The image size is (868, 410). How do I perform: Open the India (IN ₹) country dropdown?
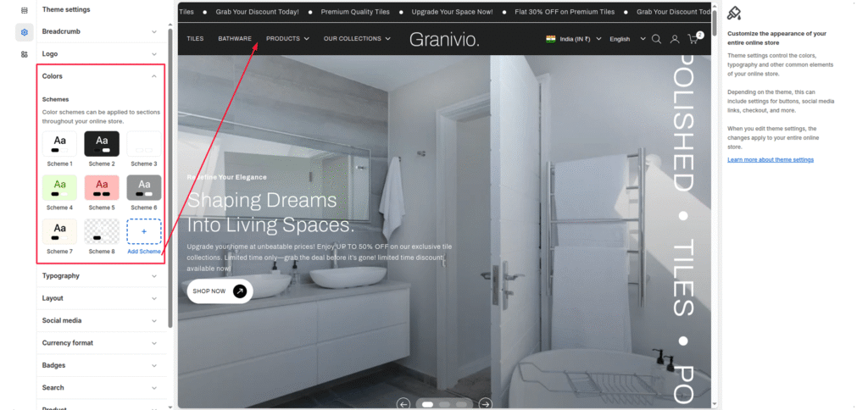[574, 39]
